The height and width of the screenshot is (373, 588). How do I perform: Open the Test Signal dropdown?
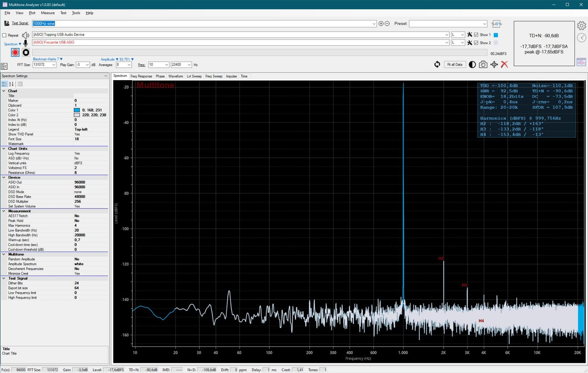[374, 23]
